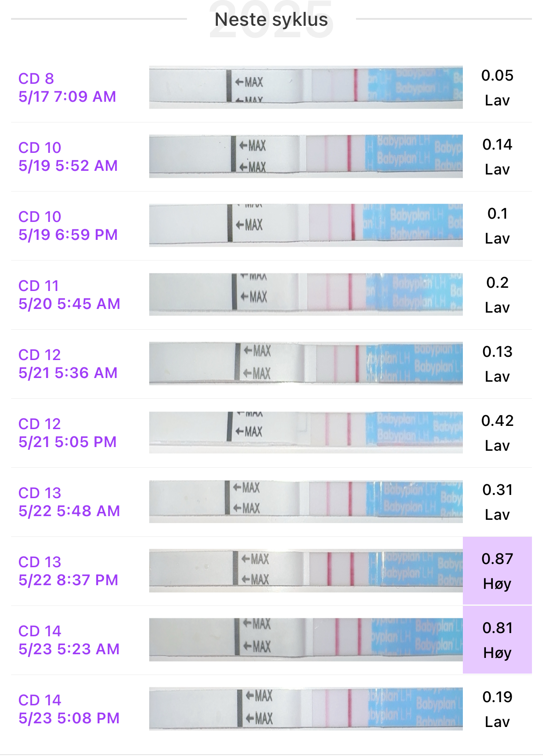Select the 5/21 5:05 PM test strip image
Image resolution: width=543 pixels, height=756 pixels.
[x=306, y=432]
